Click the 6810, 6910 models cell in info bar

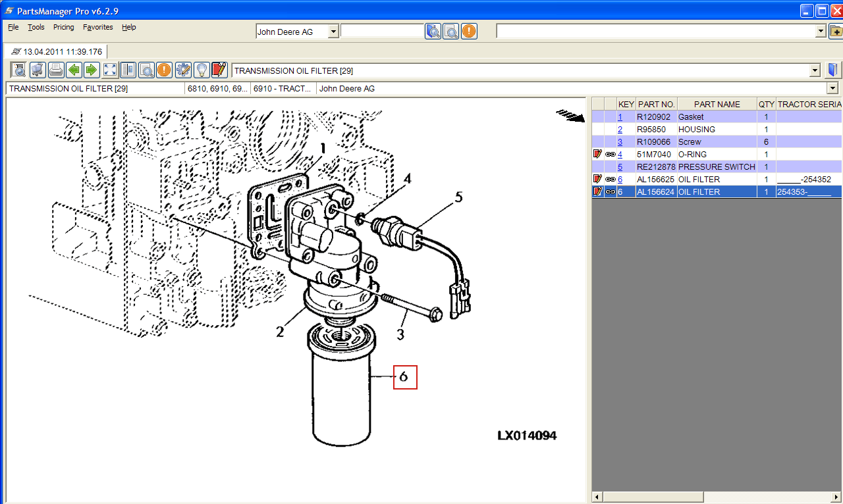coord(217,88)
